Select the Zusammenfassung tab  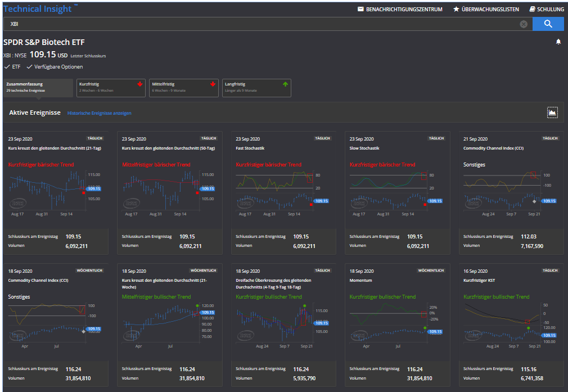38,88
